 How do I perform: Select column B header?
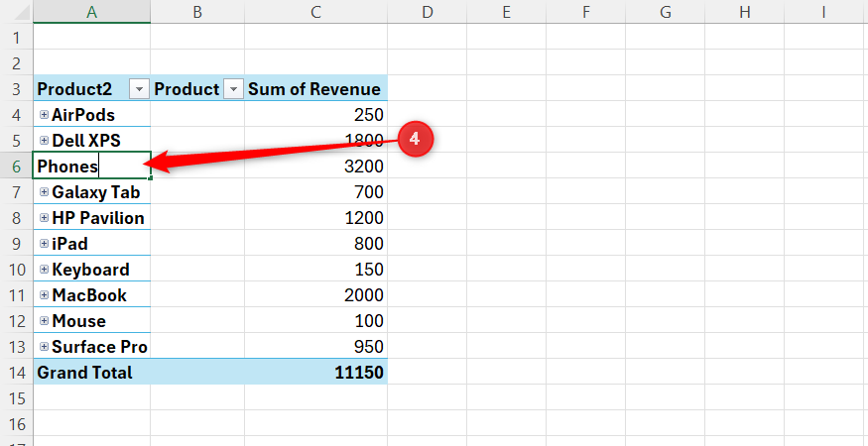click(x=197, y=12)
